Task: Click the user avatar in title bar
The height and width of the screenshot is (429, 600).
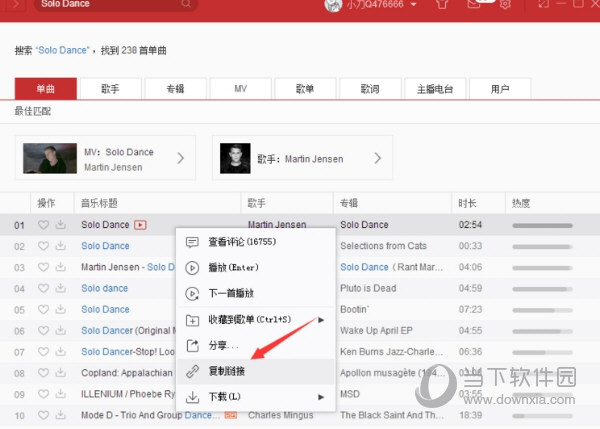Action: 333,5
